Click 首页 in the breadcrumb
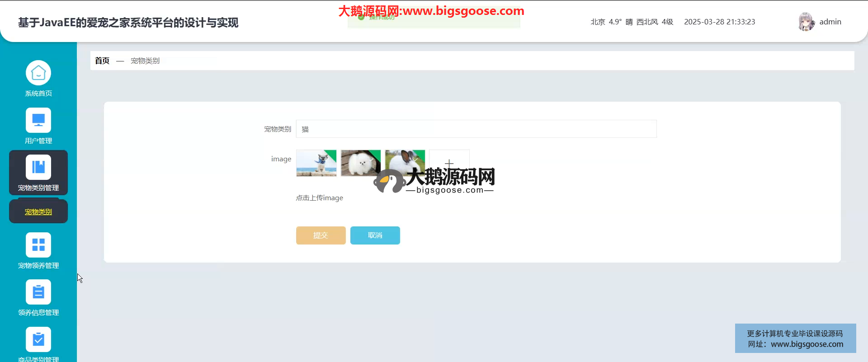Image resolution: width=868 pixels, height=362 pixels. [102, 61]
